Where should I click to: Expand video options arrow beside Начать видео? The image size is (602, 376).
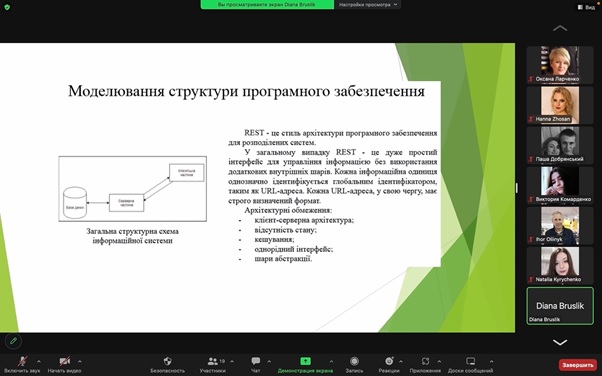point(80,361)
